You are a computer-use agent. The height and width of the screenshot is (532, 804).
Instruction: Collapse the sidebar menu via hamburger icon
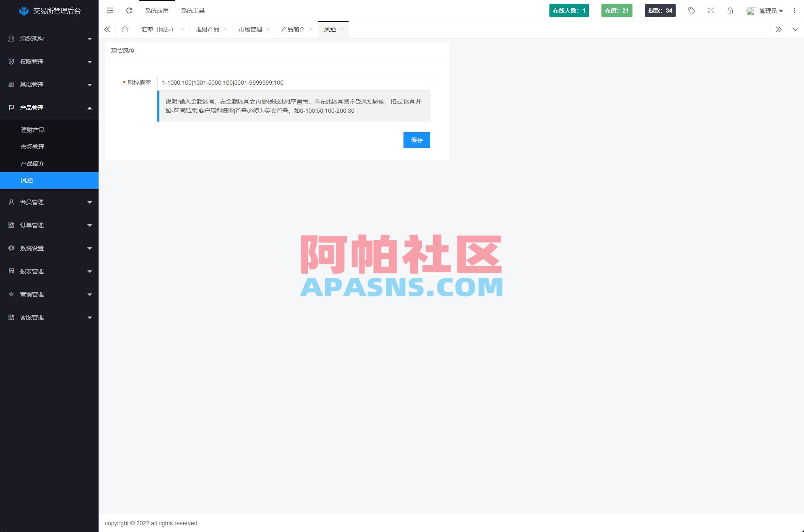pyautogui.click(x=109, y=10)
